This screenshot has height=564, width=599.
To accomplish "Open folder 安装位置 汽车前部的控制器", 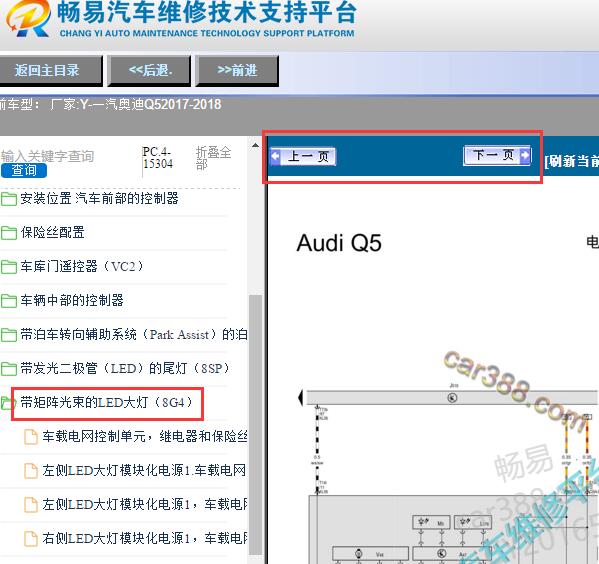I will click(99, 199).
